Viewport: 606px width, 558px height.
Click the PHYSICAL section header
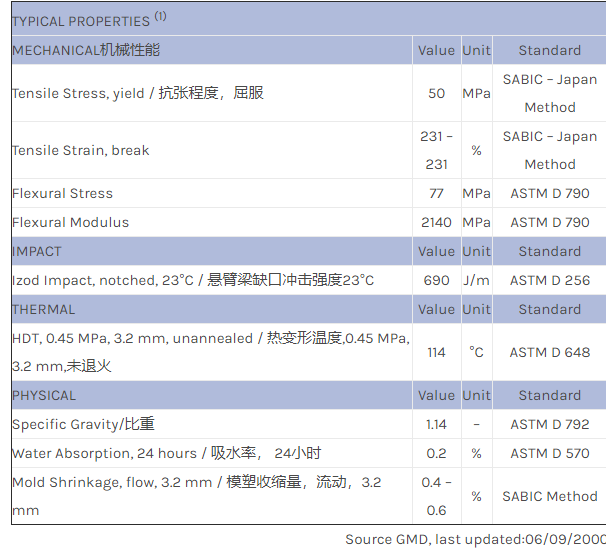tap(44, 395)
